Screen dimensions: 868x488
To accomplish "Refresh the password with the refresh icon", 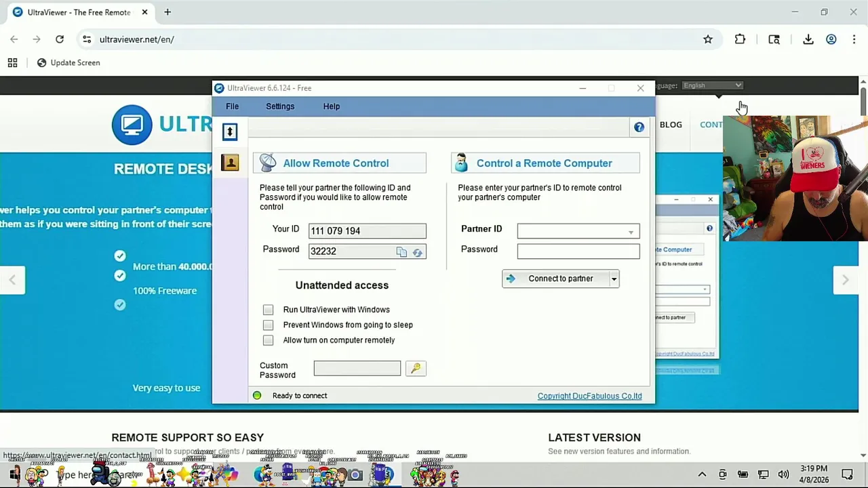I will (x=417, y=252).
